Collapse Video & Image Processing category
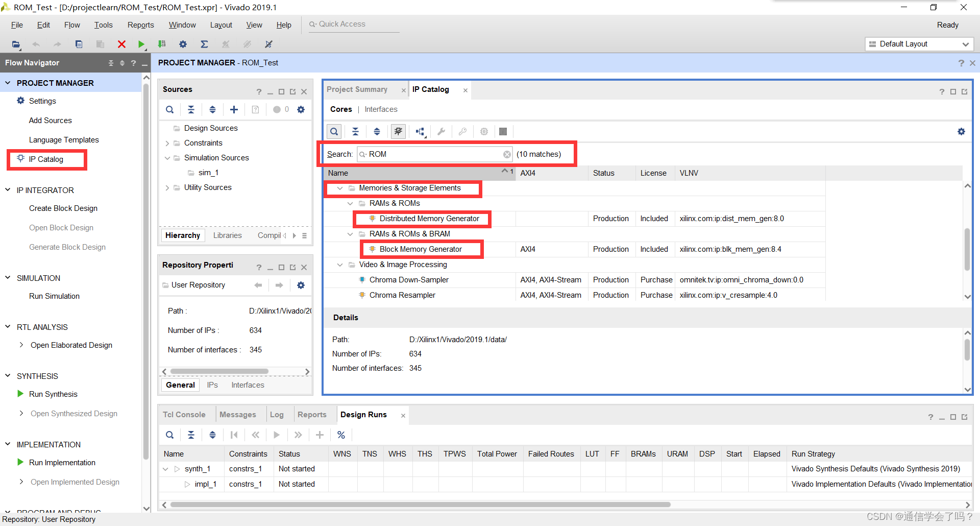This screenshot has height=526, width=980. (x=340, y=265)
